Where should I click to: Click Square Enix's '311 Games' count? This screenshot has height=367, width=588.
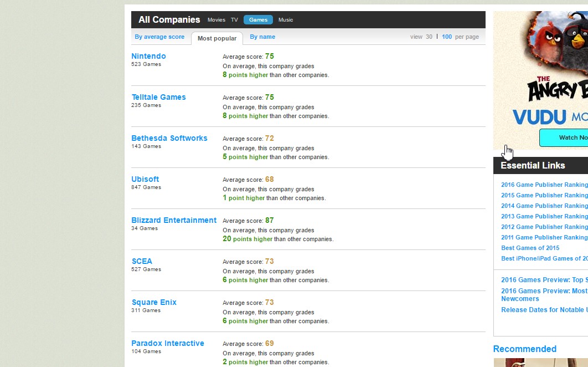(146, 310)
